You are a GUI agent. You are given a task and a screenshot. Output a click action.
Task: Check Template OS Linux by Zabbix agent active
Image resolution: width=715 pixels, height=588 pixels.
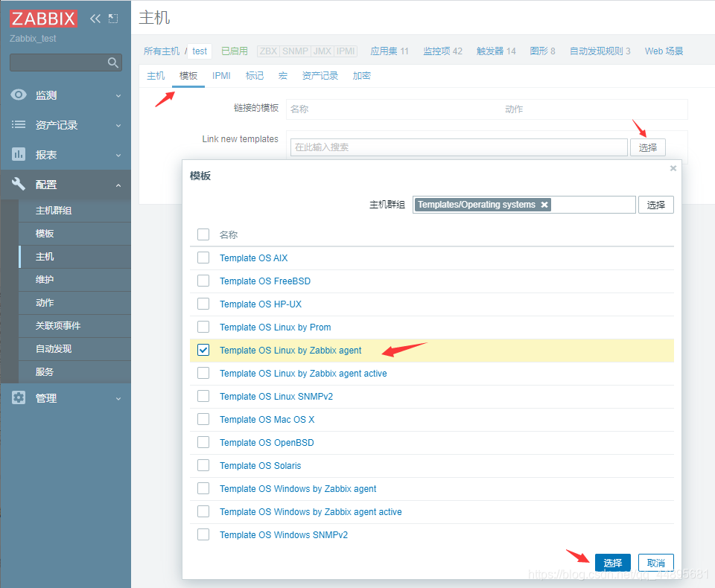[x=203, y=373]
